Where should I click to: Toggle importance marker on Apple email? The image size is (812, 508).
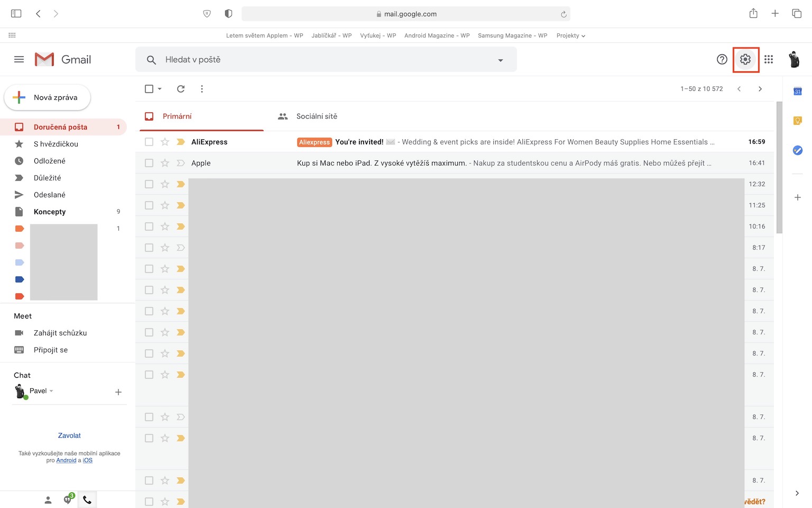click(181, 163)
